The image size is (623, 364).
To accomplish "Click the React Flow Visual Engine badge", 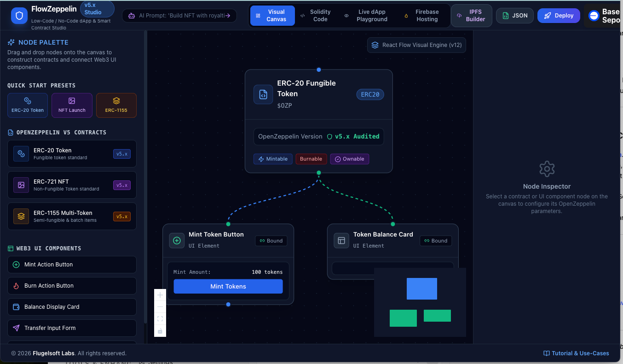I will pyautogui.click(x=416, y=45).
